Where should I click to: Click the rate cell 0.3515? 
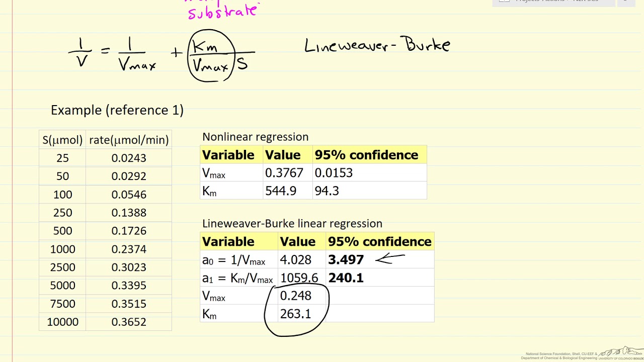[129, 304]
